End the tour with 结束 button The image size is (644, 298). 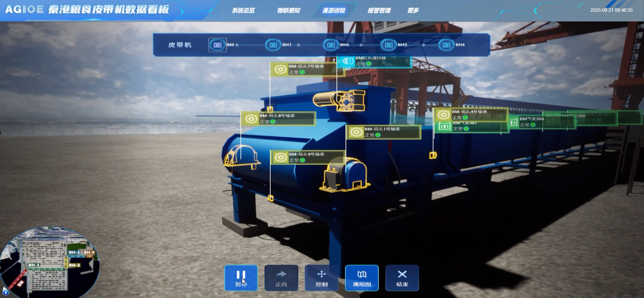coord(402,278)
